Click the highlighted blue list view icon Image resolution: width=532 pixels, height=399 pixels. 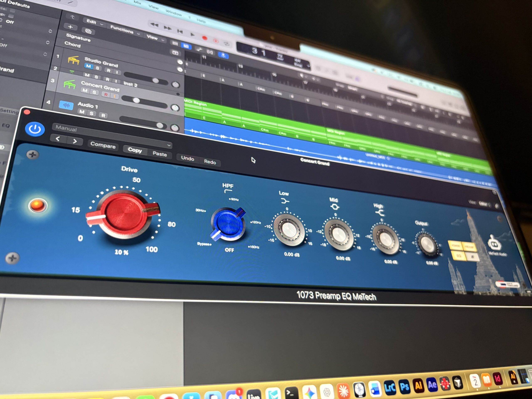tap(186, 46)
